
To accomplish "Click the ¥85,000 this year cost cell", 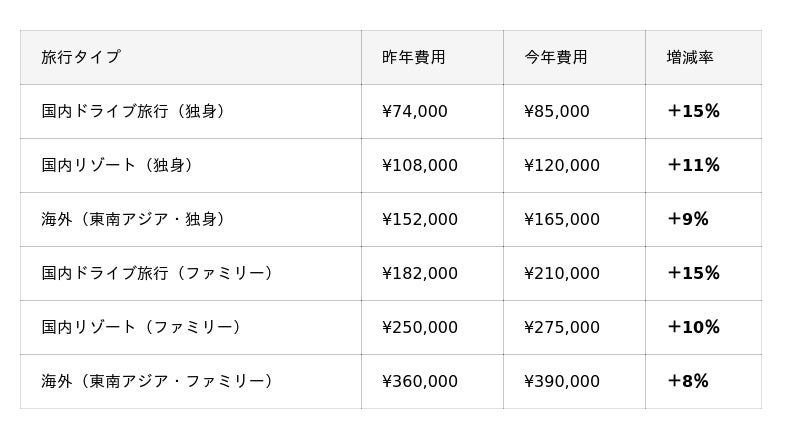I will click(557, 112).
